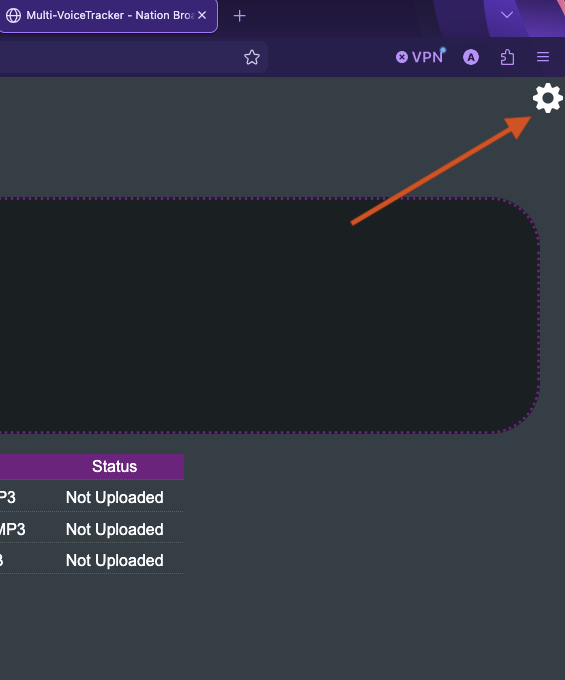Open the settings gear icon
The height and width of the screenshot is (680, 565).
548,98
